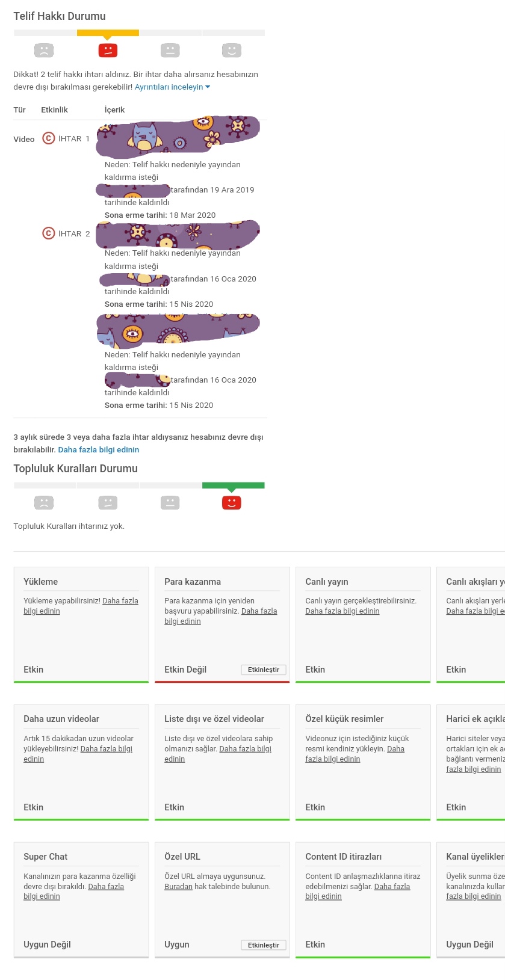The image size is (505, 980).
Task: Open learn more link in Super Chat card
Action: pyautogui.click(x=73, y=892)
